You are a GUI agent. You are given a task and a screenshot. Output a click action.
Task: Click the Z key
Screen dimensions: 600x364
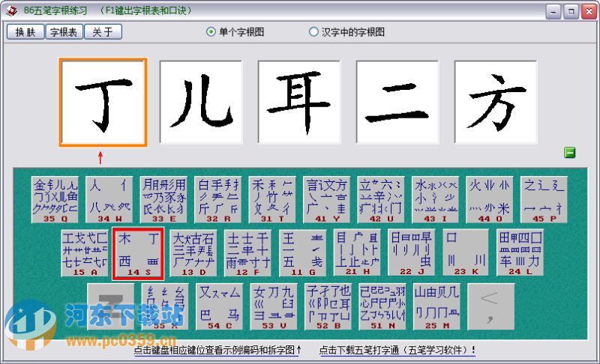coord(111,307)
